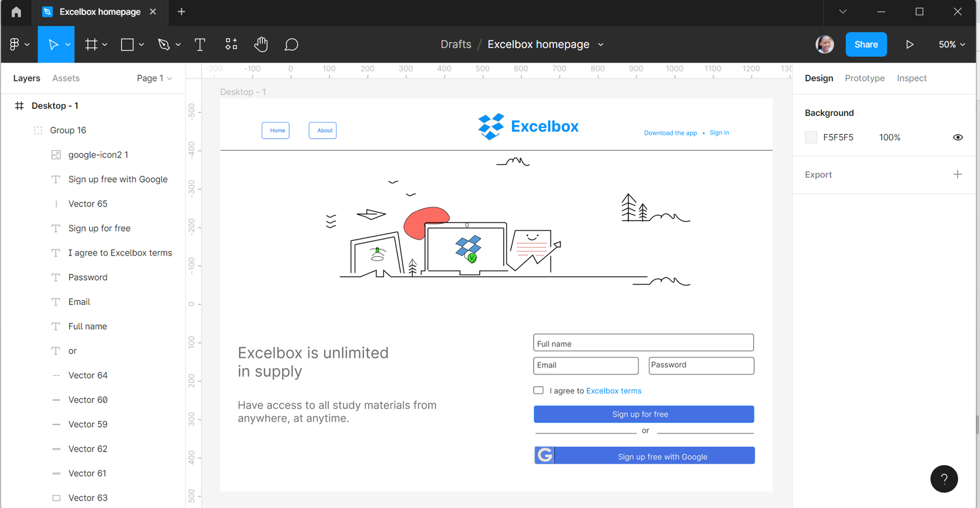
Task: Click the Google G logo on canvas
Action: [545, 455]
